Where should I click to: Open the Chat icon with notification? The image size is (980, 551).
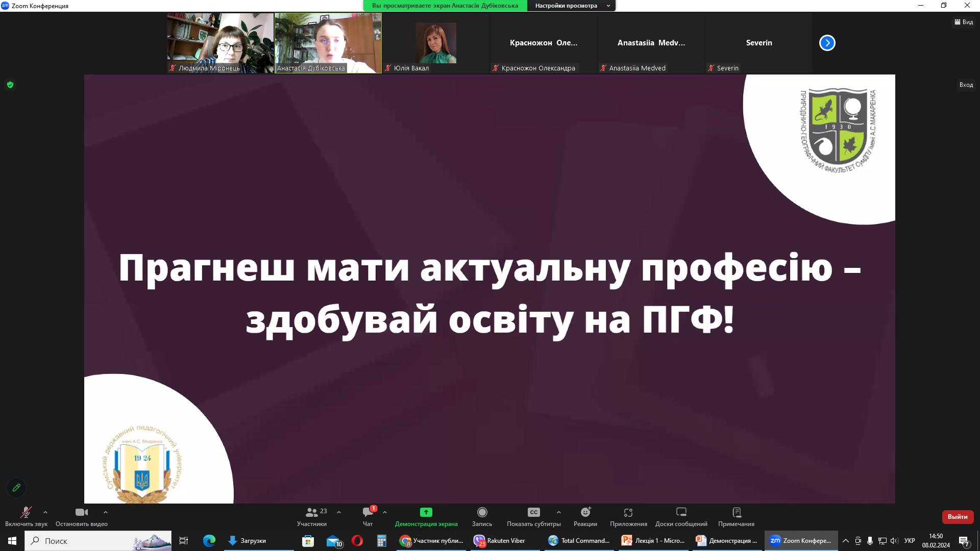tap(367, 512)
